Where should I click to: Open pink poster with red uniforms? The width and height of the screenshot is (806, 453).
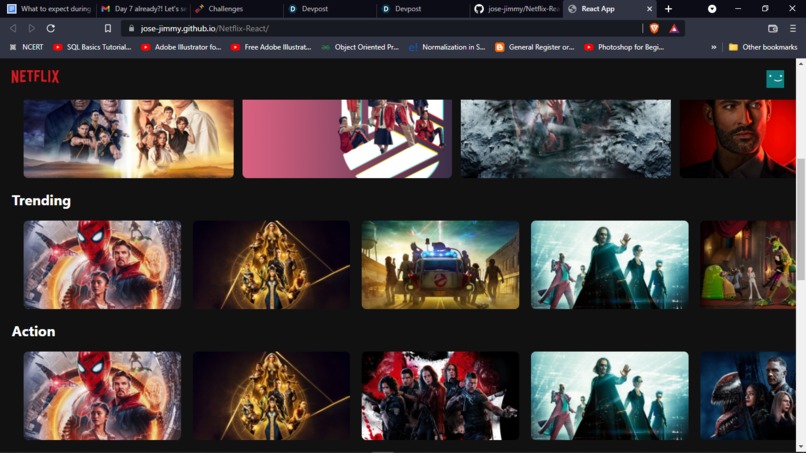coord(347,139)
